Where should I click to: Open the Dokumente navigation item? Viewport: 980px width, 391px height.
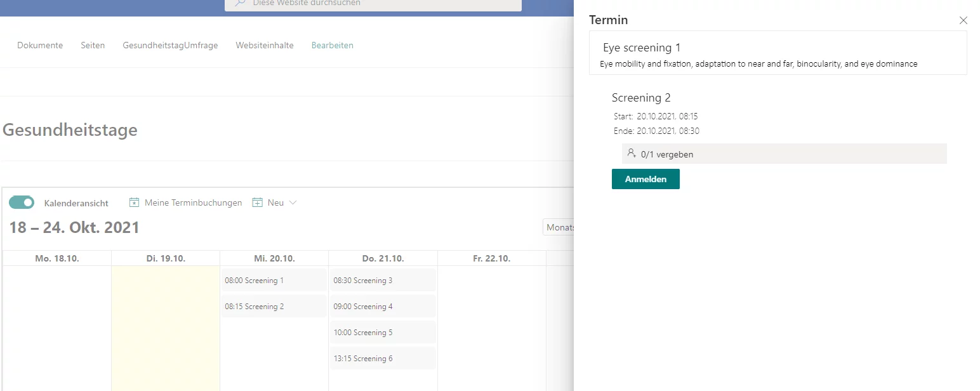tap(39, 45)
